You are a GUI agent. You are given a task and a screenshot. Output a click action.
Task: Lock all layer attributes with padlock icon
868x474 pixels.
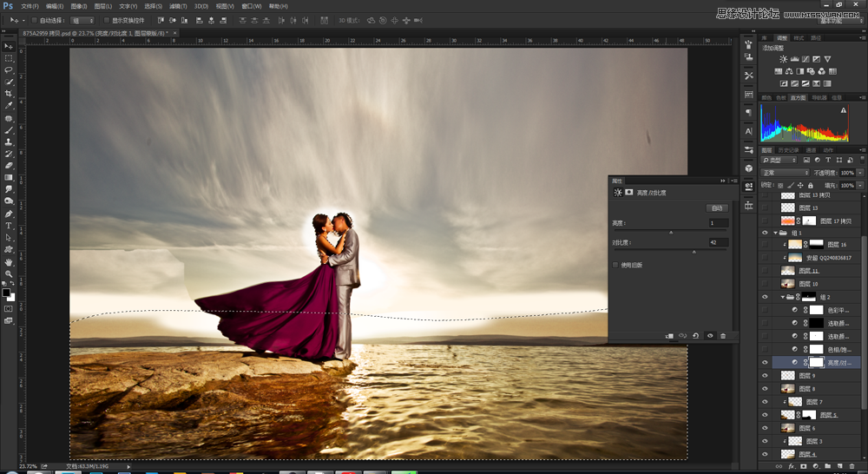[x=811, y=186]
